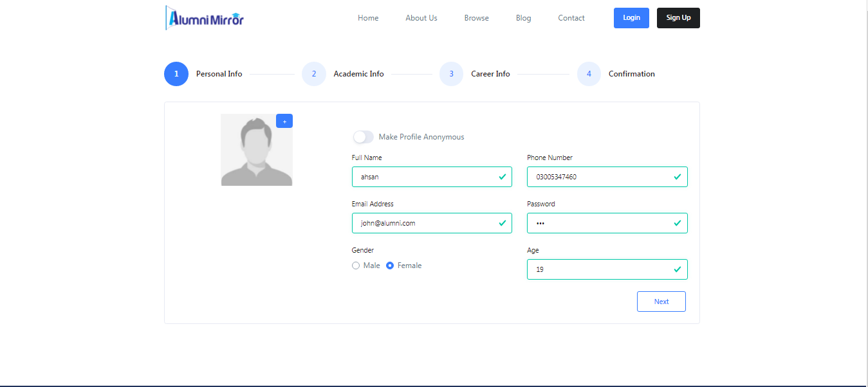Open the Home menu item
Viewport: 868px width, 387px height.
click(x=368, y=18)
